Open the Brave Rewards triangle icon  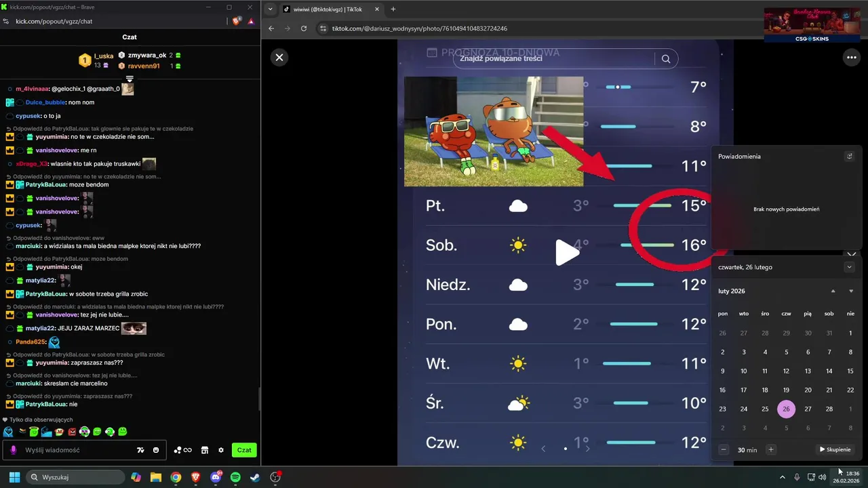251,22
